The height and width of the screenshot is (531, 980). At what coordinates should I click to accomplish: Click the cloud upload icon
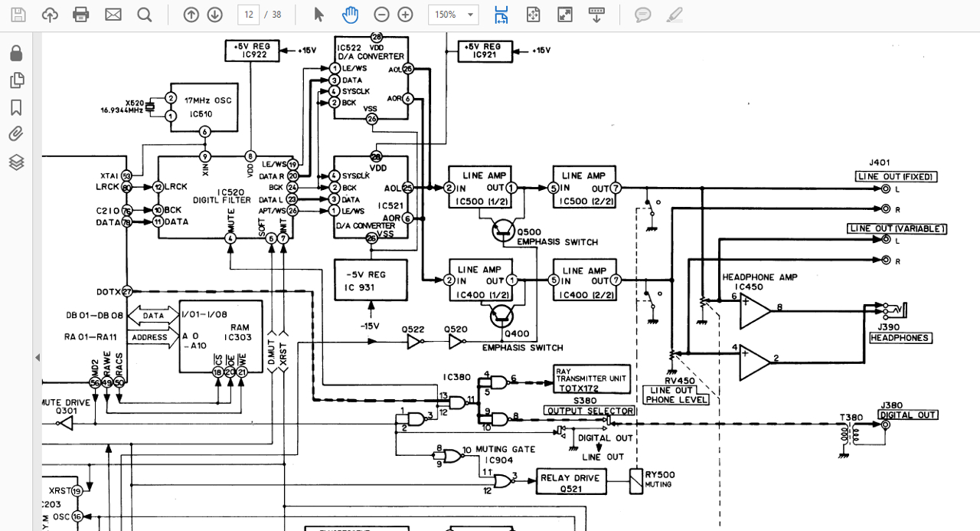pos(50,15)
